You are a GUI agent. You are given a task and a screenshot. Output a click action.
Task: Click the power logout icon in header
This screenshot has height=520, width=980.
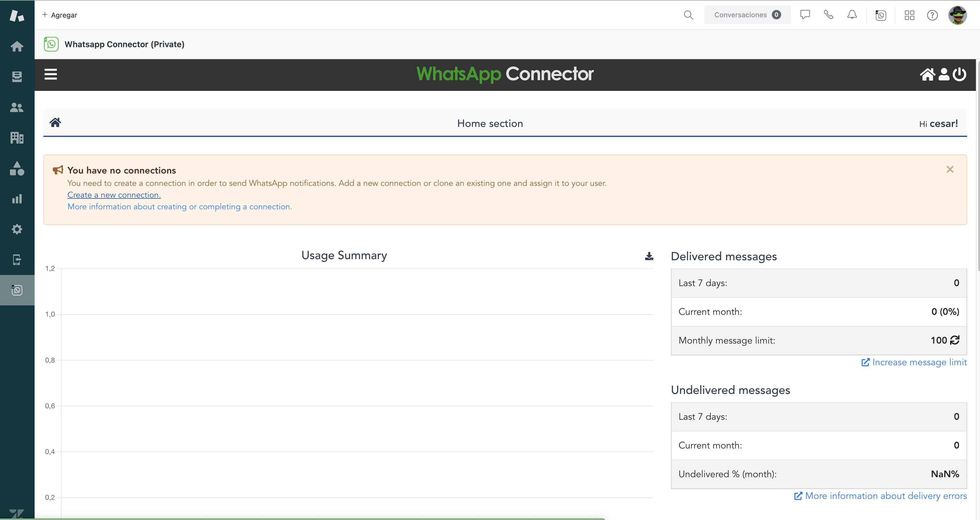tap(959, 74)
